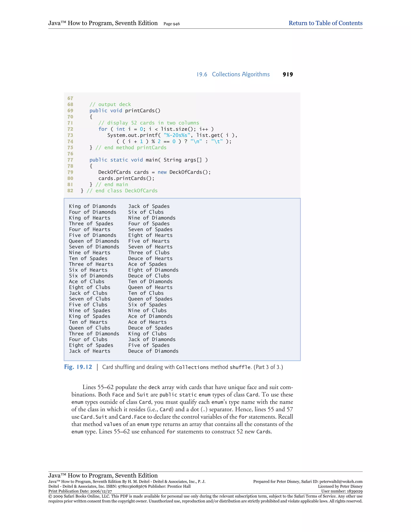Image resolution: width=411 pixels, height=532 pixels.
Task: Click page number 919
Action: 288,74
